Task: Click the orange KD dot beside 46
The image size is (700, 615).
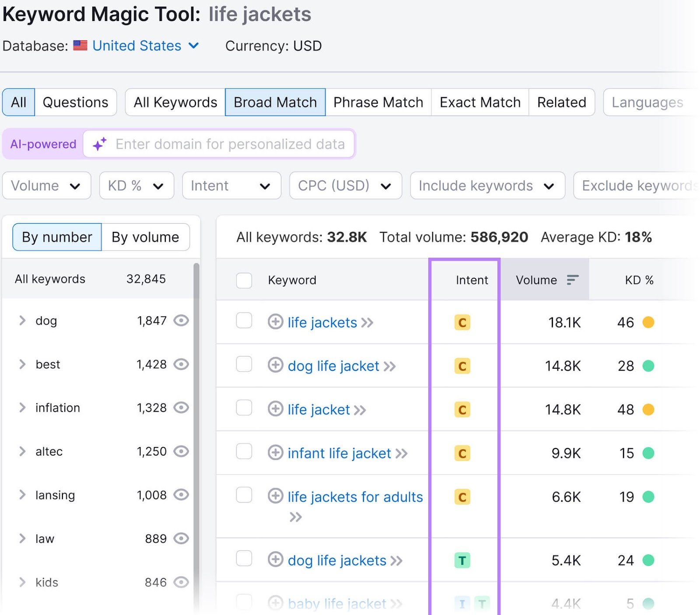Action: (649, 322)
